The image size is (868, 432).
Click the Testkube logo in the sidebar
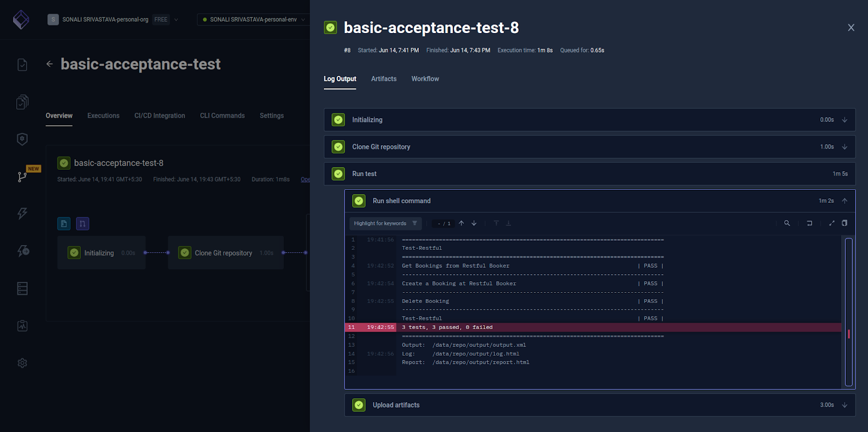pyautogui.click(x=21, y=20)
